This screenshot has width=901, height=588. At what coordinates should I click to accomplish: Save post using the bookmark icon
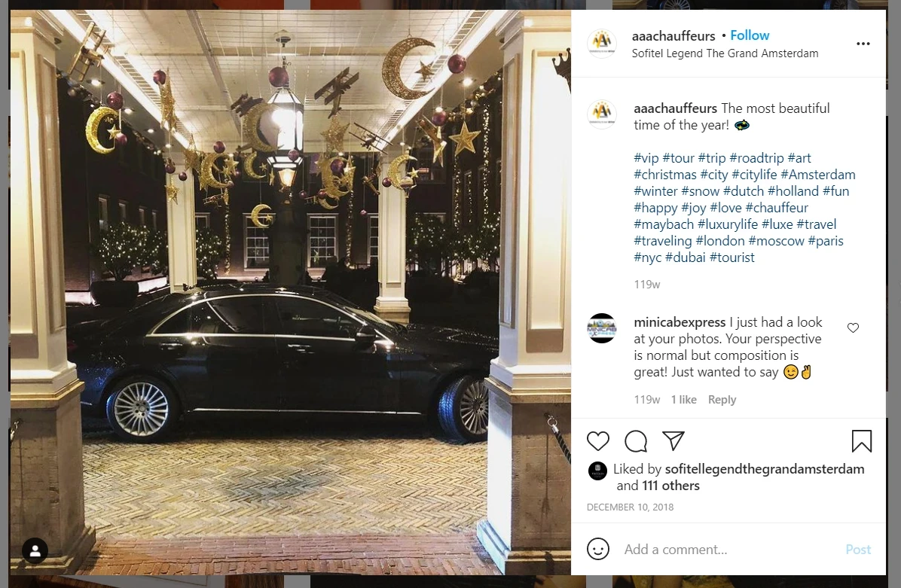click(861, 441)
